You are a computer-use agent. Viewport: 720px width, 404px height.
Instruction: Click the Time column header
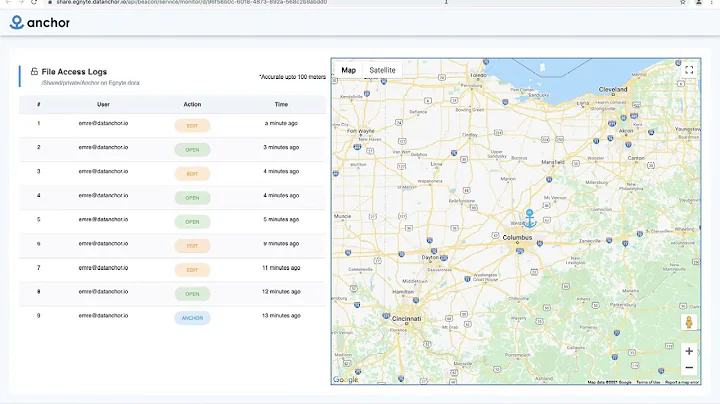point(281,105)
